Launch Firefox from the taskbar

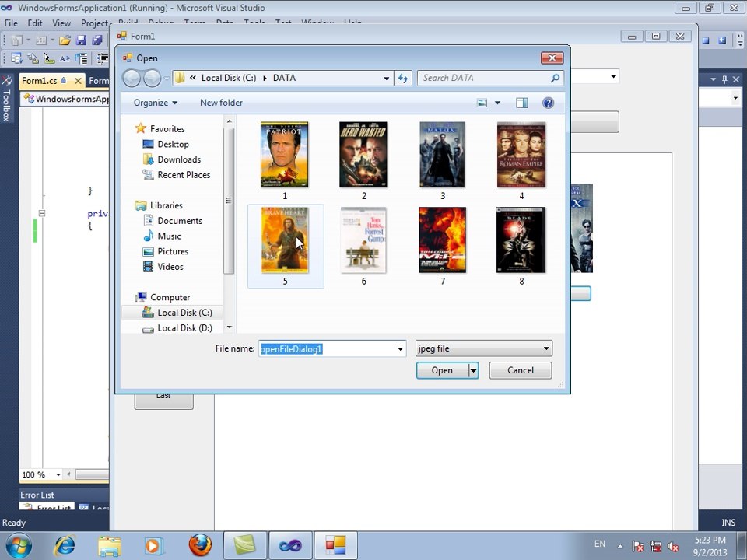(x=200, y=545)
